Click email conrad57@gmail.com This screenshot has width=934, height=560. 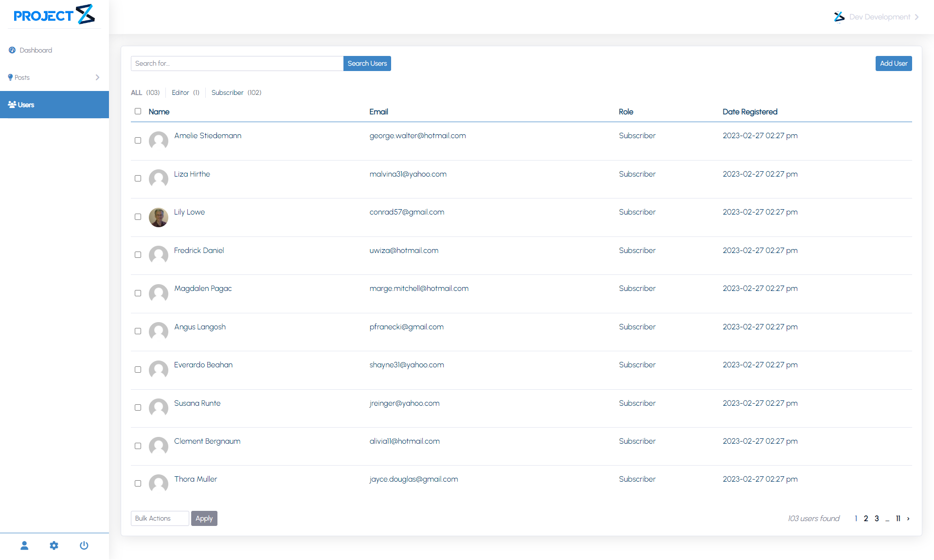pos(407,212)
